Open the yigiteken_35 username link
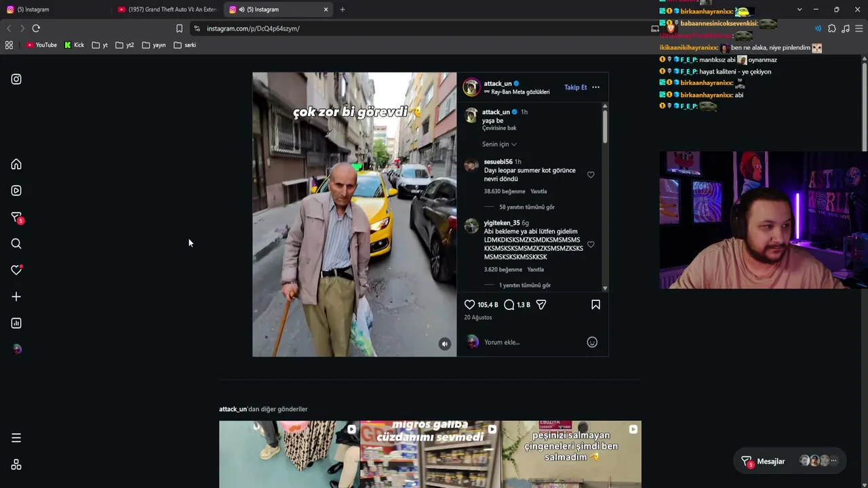This screenshot has width=868, height=488. pos(502,223)
